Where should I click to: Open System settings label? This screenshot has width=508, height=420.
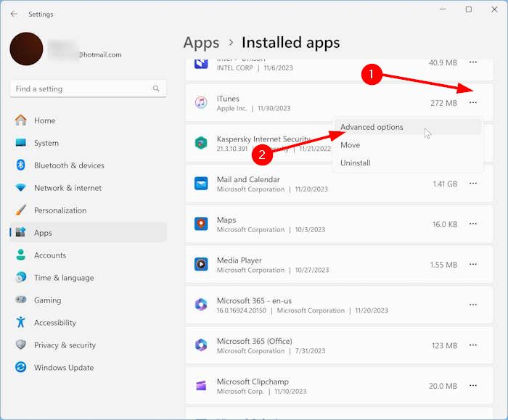click(46, 143)
